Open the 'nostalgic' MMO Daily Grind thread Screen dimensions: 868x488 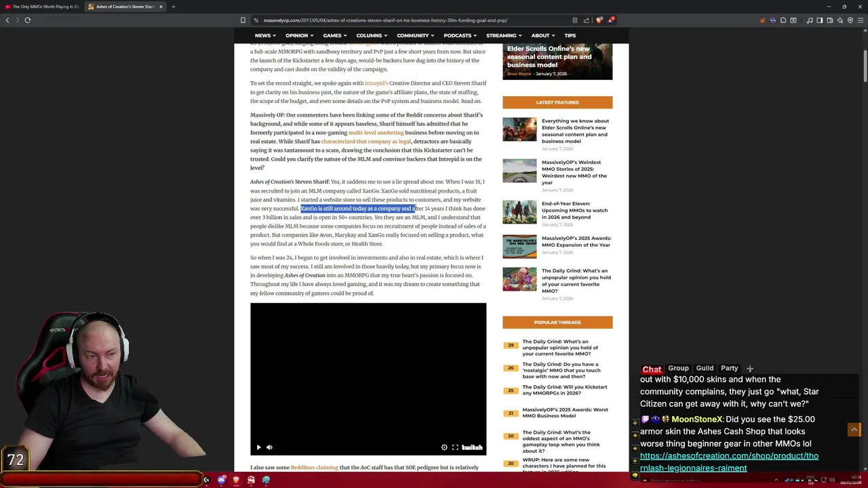point(561,370)
